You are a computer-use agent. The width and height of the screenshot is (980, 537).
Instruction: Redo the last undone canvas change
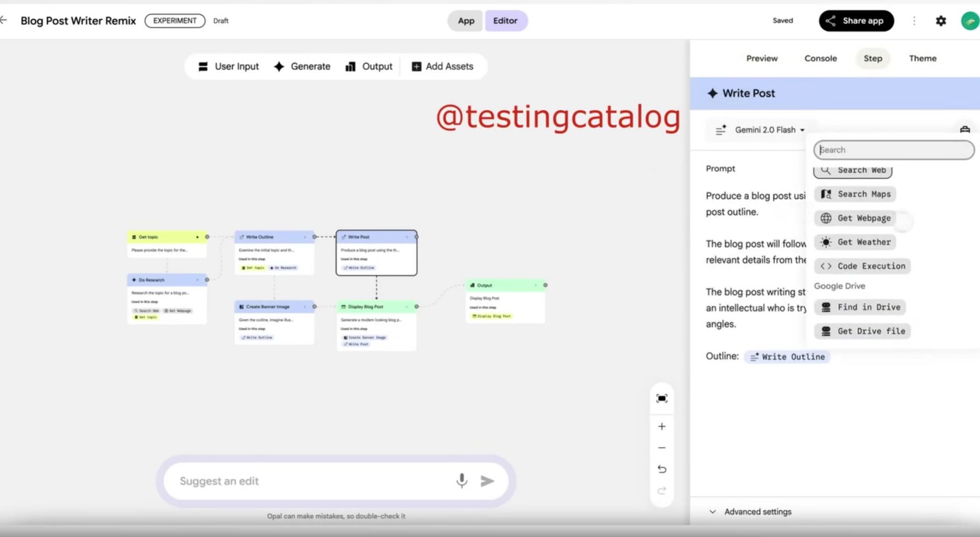click(x=662, y=491)
